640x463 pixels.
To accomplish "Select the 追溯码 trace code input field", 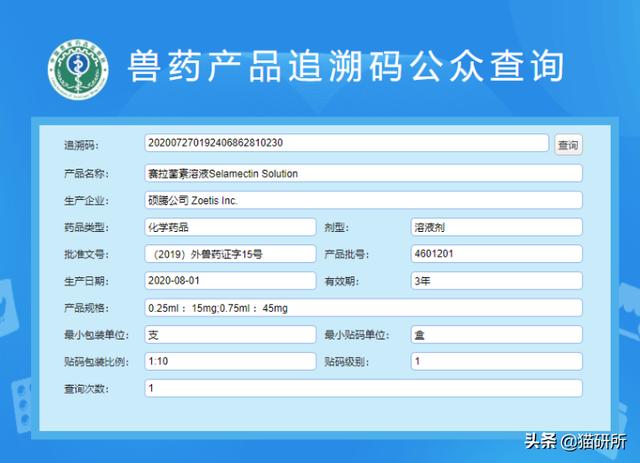I will pyautogui.click(x=347, y=143).
